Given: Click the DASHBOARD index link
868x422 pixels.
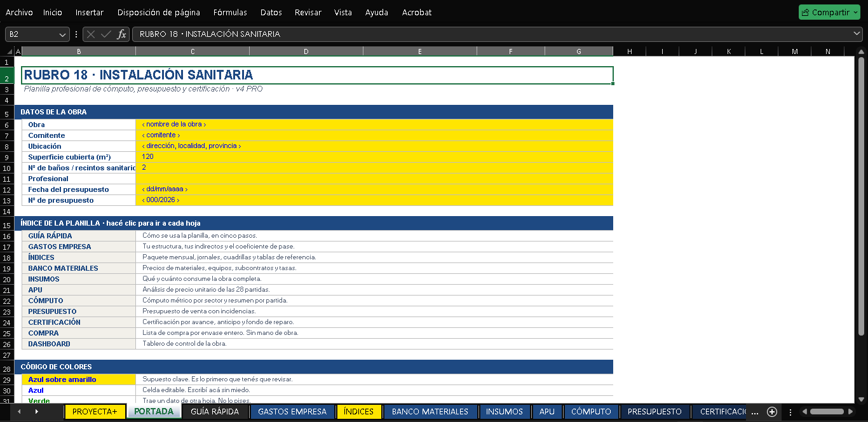Looking at the screenshot, I should (x=49, y=344).
